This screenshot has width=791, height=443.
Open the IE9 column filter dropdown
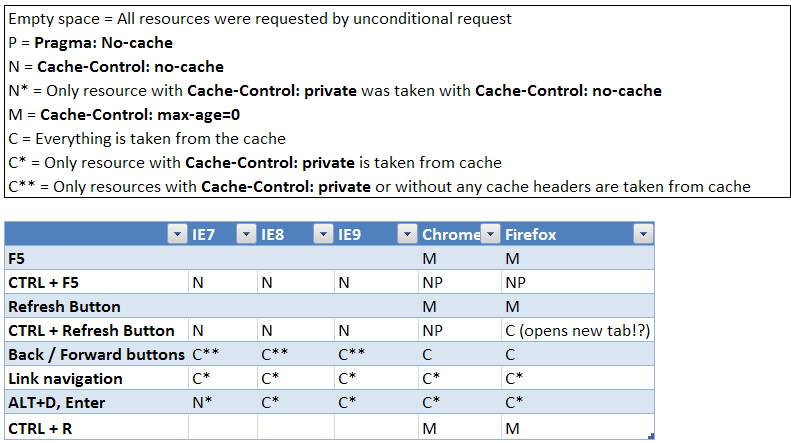click(407, 234)
